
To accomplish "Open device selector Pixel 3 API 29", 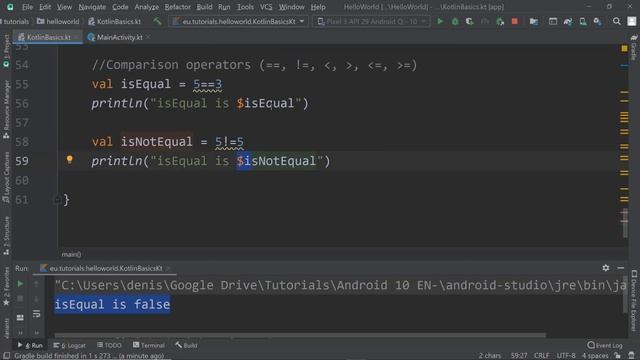I will point(371,21).
